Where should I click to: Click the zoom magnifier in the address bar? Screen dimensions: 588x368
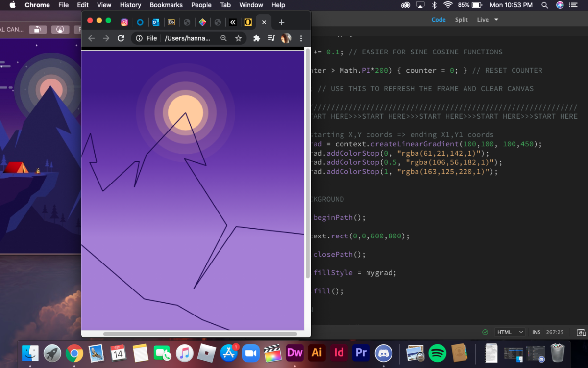[x=223, y=38]
